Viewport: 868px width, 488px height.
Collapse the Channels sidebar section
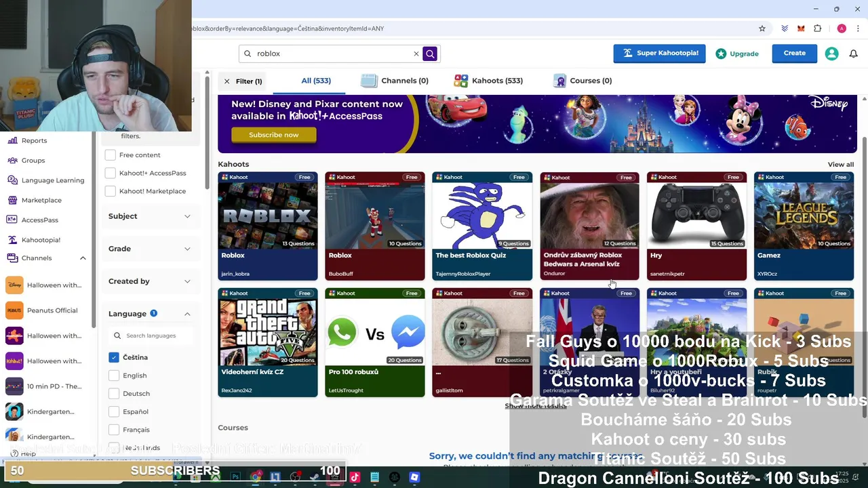pos(83,258)
